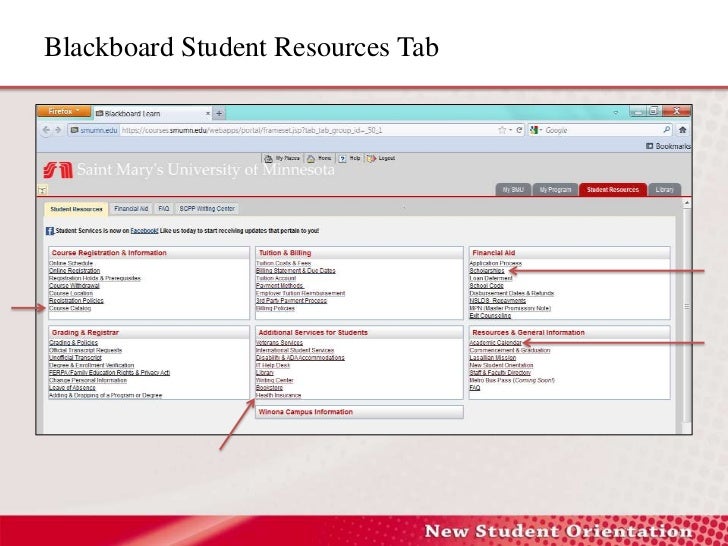Click the Facebook icon beside Student Services notice

[50, 231]
